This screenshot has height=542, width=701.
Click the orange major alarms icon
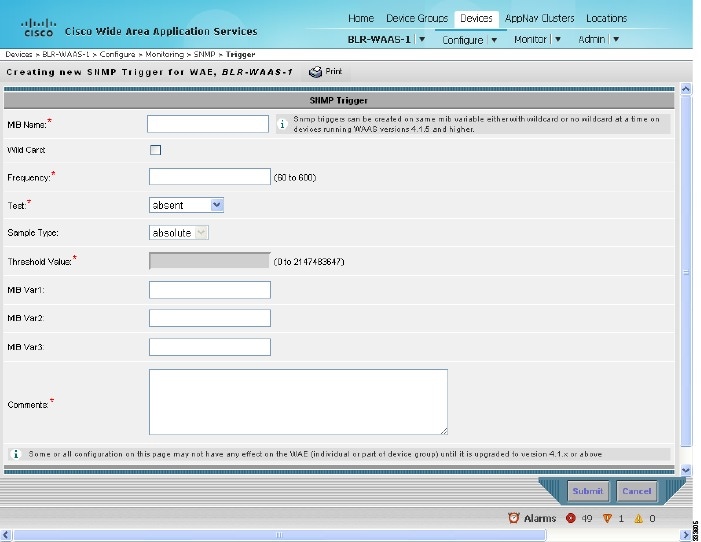pos(607,518)
